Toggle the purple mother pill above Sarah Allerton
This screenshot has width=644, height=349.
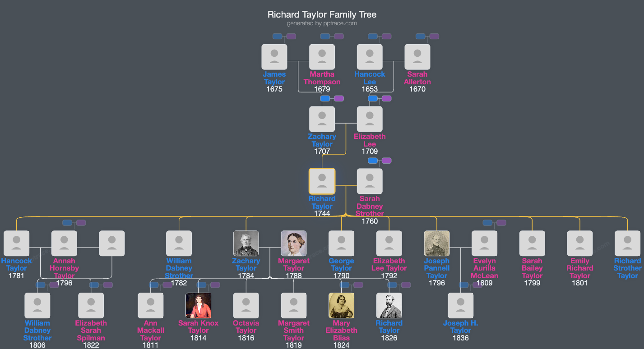pos(434,37)
